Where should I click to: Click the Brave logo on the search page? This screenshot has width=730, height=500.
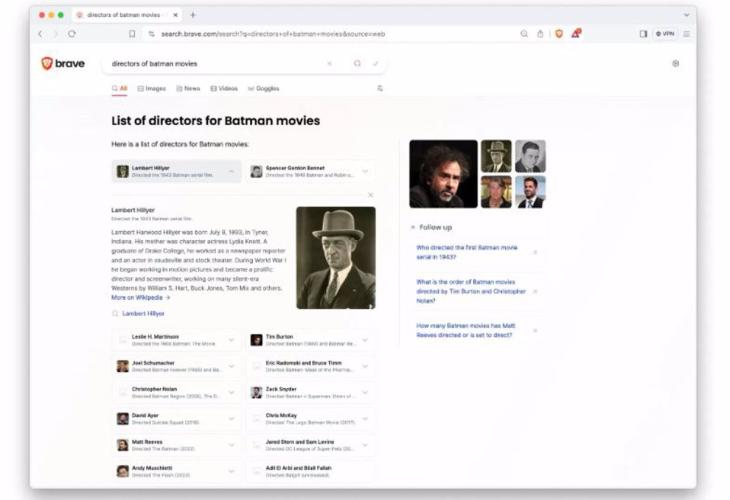click(x=61, y=63)
